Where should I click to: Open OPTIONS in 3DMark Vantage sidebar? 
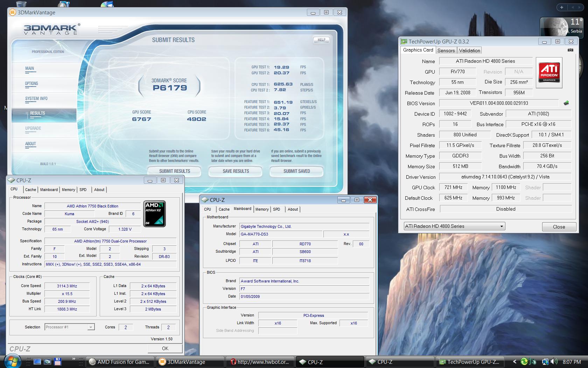(x=31, y=84)
